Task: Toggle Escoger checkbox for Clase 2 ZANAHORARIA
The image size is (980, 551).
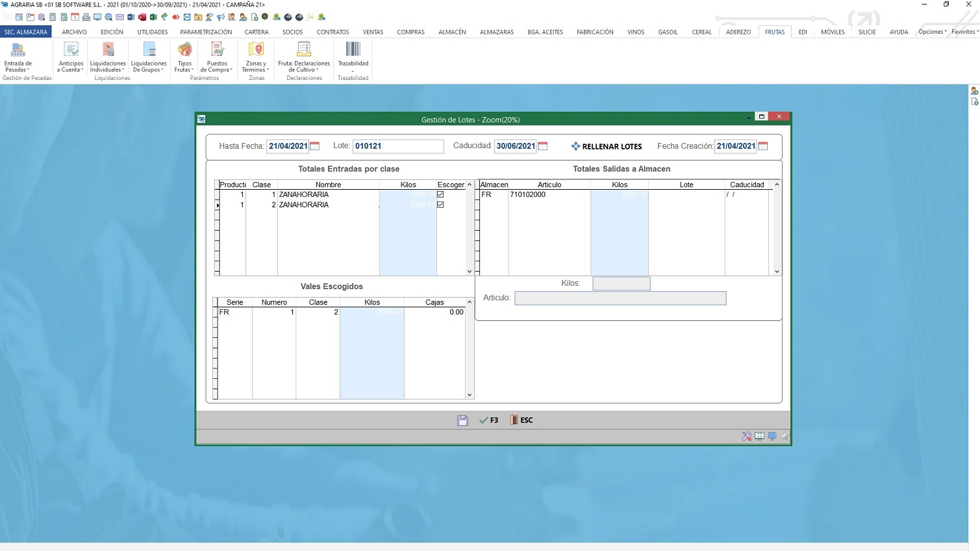Action: pyautogui.click(x=440, y=205)
